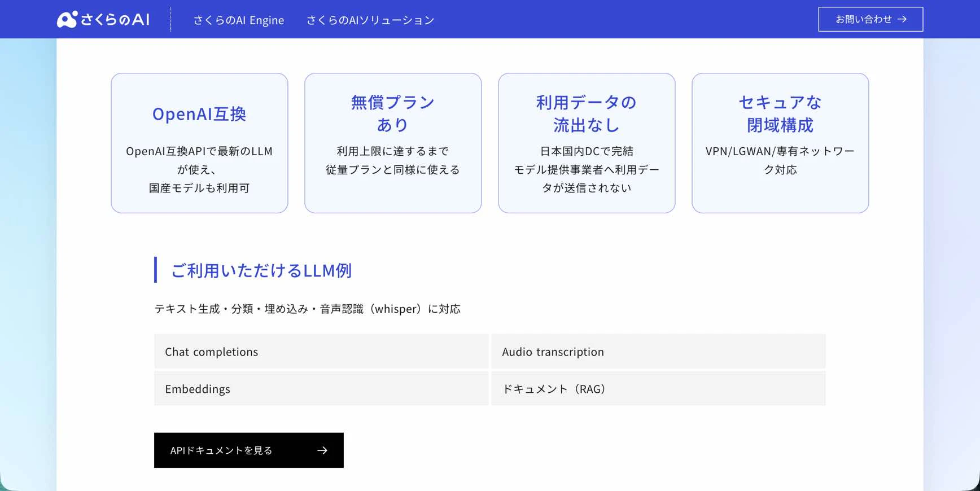The image size is (980, 491).
Task: Click the 利用上限に達するまで text line
Action: tap(393, 151)
